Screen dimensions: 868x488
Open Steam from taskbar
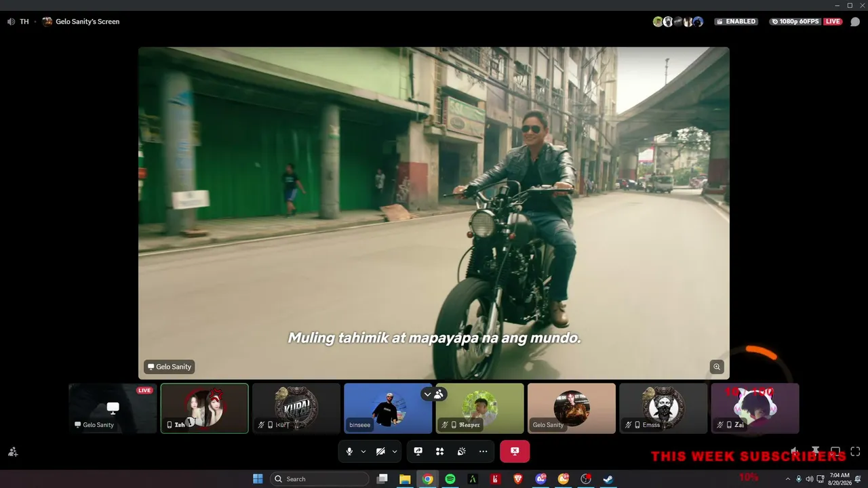[x=608, y=479]
